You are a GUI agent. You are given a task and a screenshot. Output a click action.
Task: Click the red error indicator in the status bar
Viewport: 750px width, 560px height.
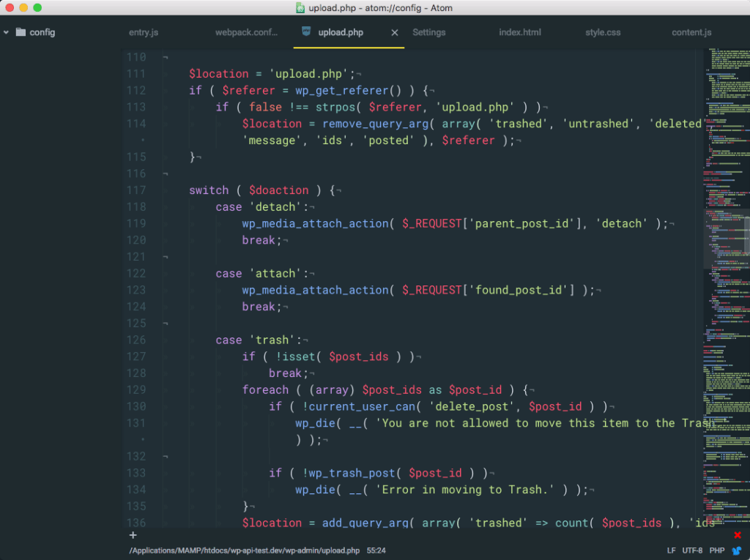tap(737, 535)
